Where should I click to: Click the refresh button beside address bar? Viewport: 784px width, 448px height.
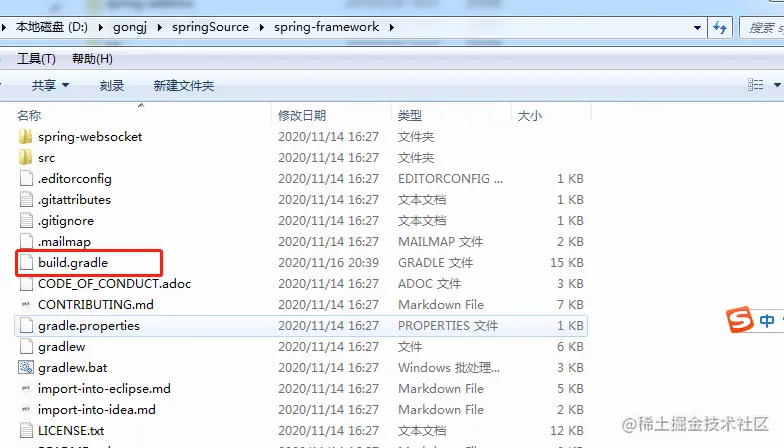[720, 28]
